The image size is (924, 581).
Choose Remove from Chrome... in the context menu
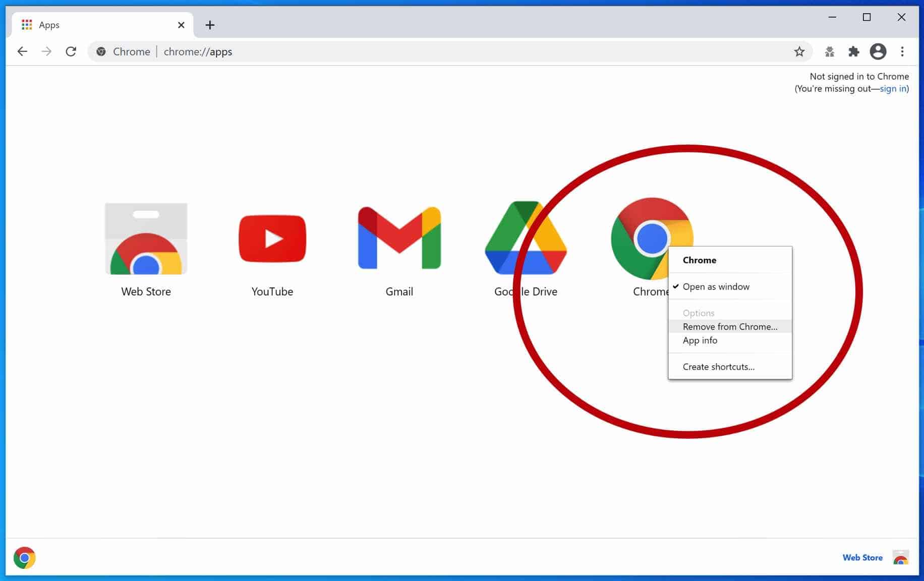[x=730, y=326]
